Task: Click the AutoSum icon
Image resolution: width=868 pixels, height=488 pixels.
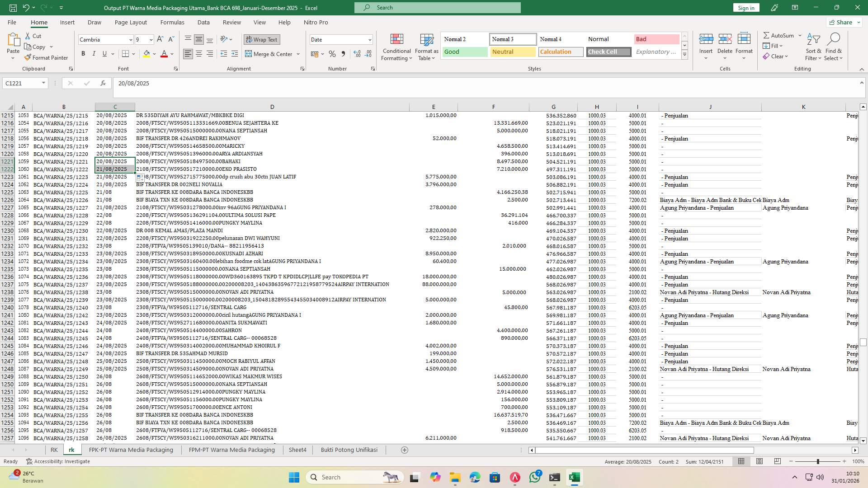Action: tap(767, 35)
